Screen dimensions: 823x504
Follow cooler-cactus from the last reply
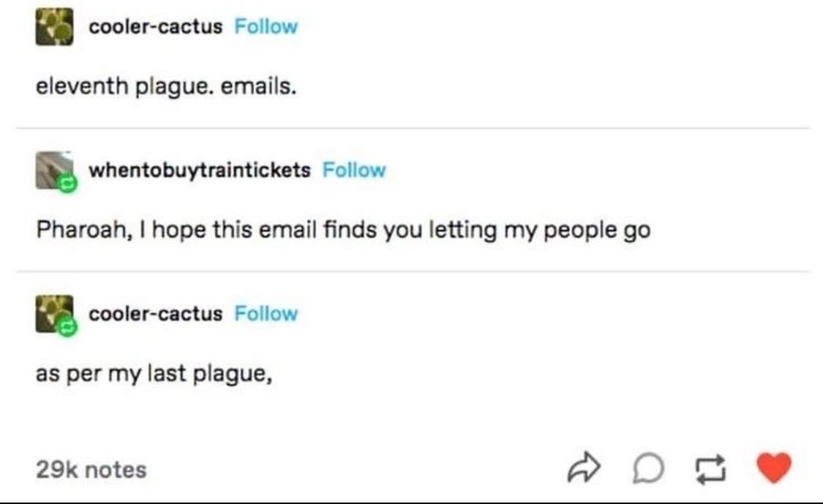click(x=266, y=313)
